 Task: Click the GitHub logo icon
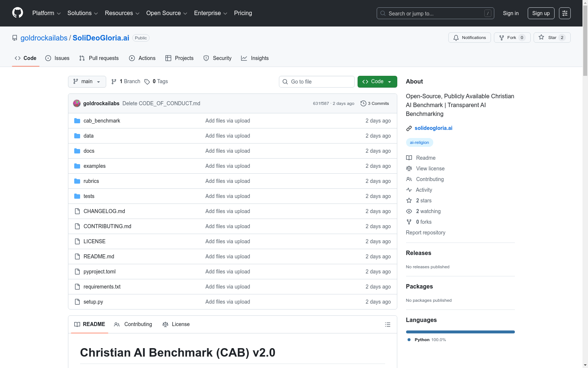point(18,13)
